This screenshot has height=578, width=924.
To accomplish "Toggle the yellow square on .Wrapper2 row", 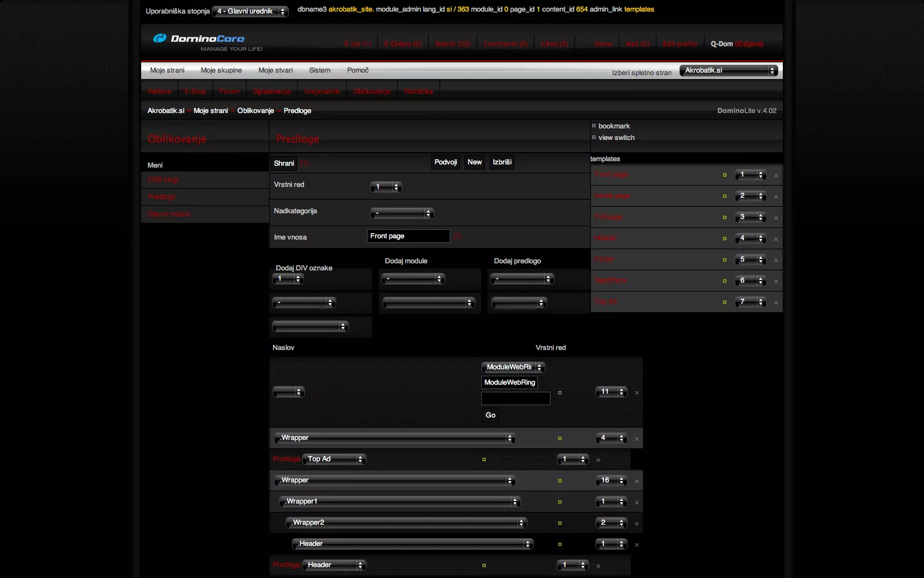I will (x=560, y=523).
